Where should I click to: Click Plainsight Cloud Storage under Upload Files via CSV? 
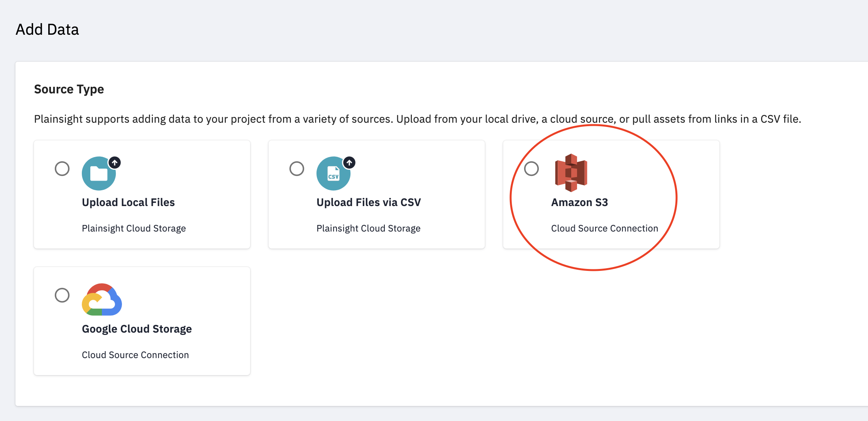369,228
